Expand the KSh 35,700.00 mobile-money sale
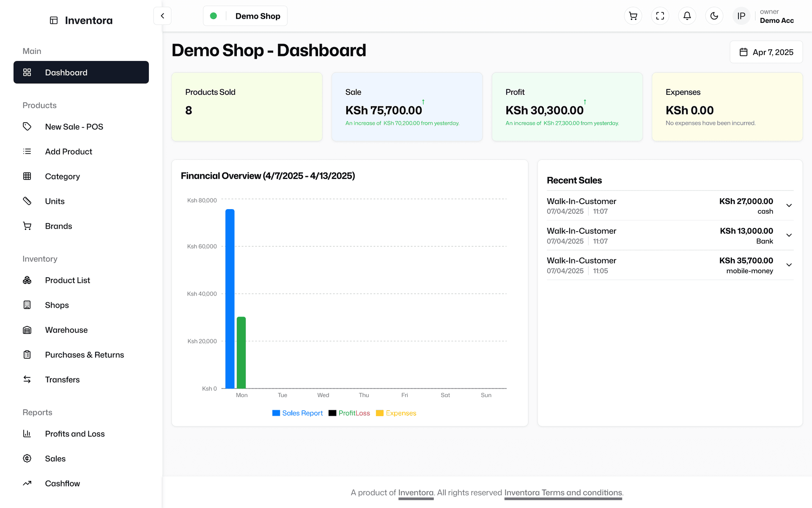This screenshot has width=812, height=508. pyautogui.click(x=789, y=265)
